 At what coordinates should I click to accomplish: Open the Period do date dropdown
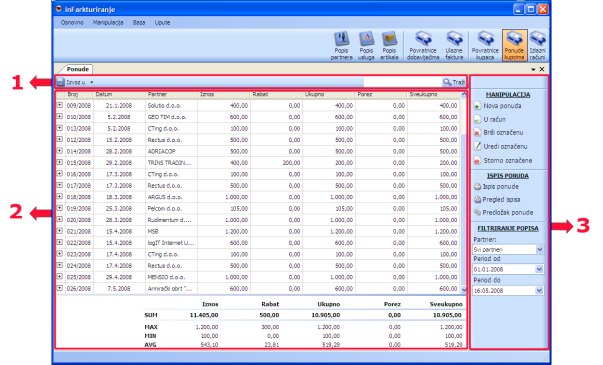tap(539, 290)
